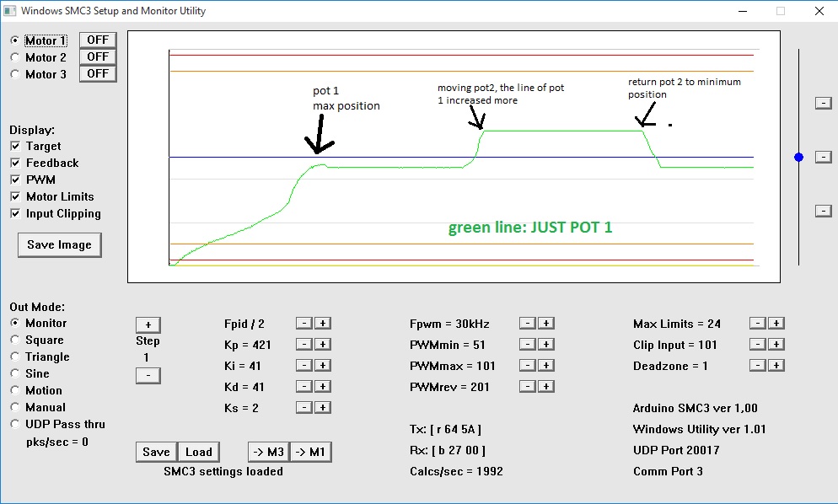Select Square out mode
838x504 pixels.
pyautogui.click(x=15, y=340)
